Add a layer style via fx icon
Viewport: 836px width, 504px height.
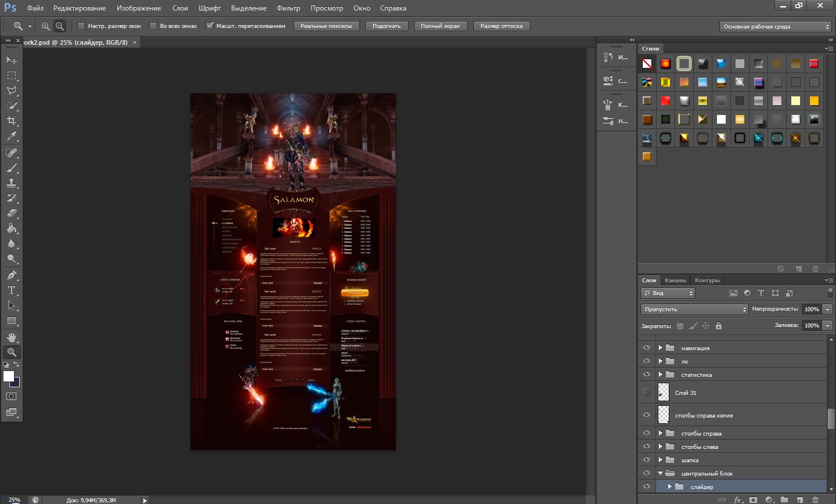(x=738, y=499)
